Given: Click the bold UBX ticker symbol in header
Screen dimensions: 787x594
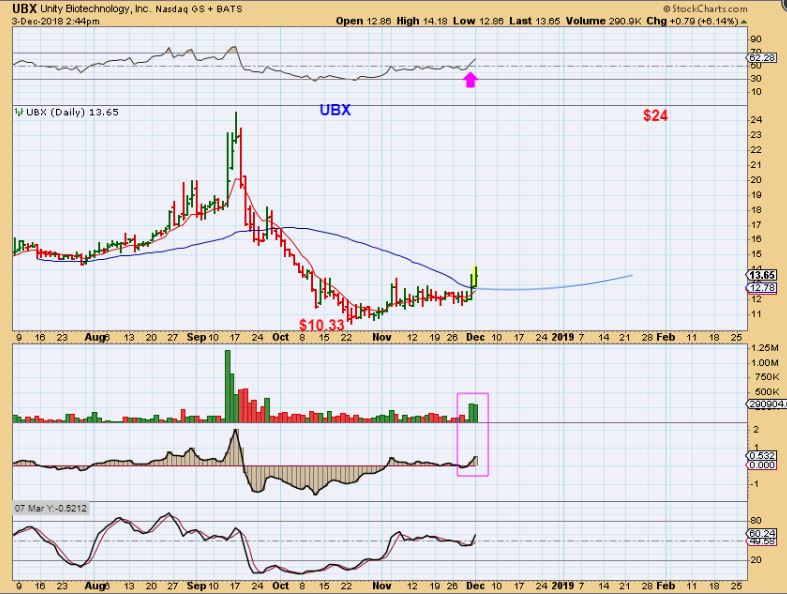Looking at the screenshot, I should 25,9.
